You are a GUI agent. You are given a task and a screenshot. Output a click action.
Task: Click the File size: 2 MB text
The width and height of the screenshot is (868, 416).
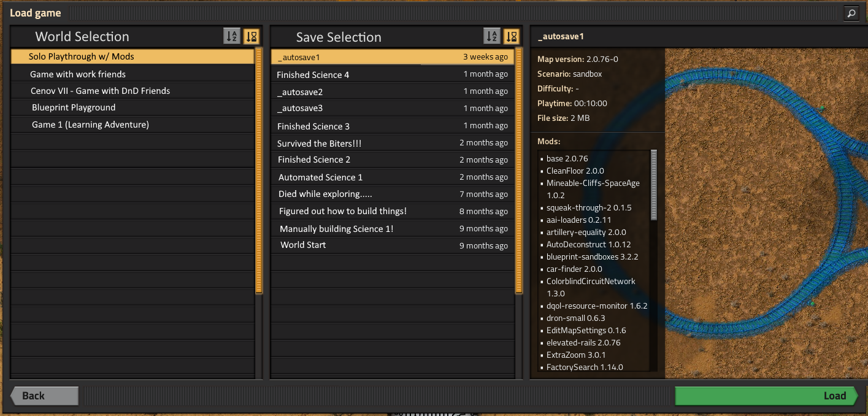pyautogui.click(x=563, y=118)
